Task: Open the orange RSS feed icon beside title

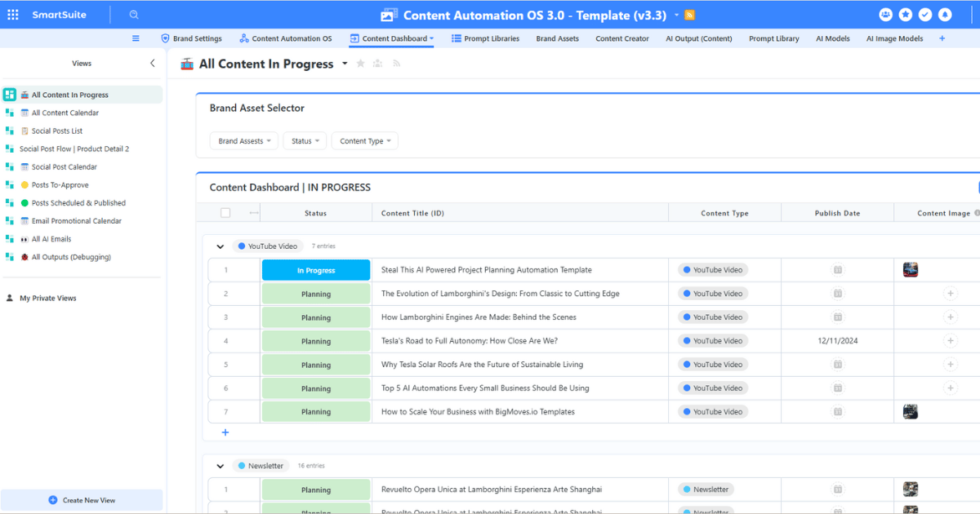Action: point(689,16)
